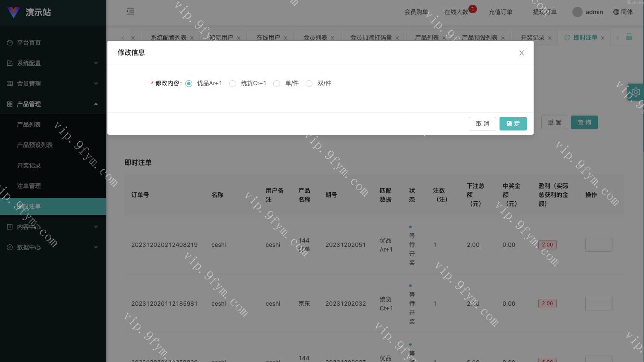Select the 优品Ar+1 radio option
This screenshot has height=362, width=644.
[189, 84]
